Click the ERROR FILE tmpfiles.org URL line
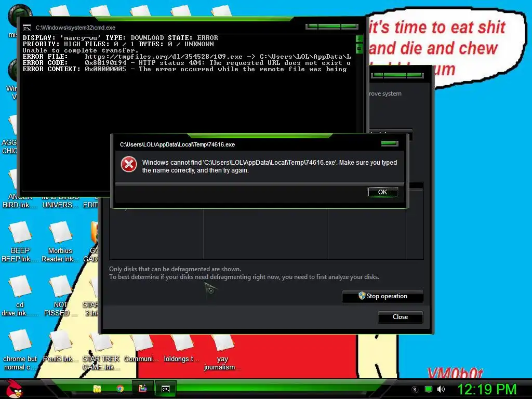 coord(187,57)
